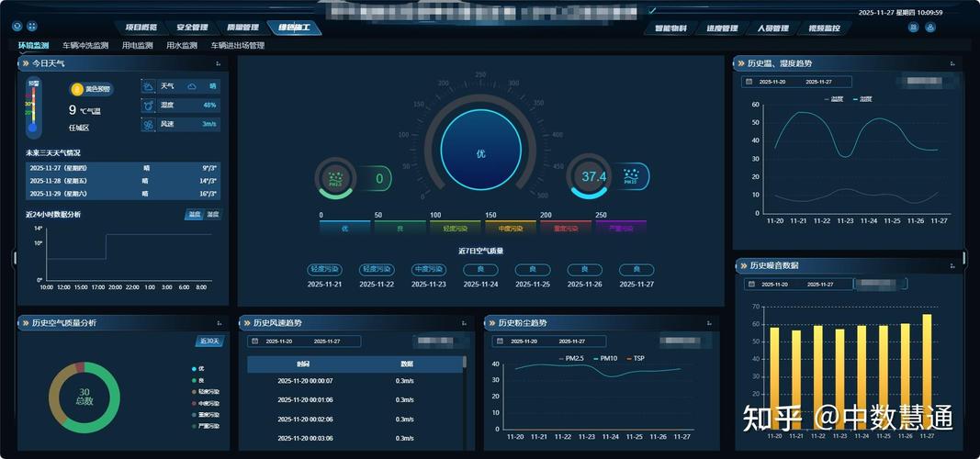Collapse left side panel handle
The width and height of the screenshot is (980, 459).
tap(15, 257)
